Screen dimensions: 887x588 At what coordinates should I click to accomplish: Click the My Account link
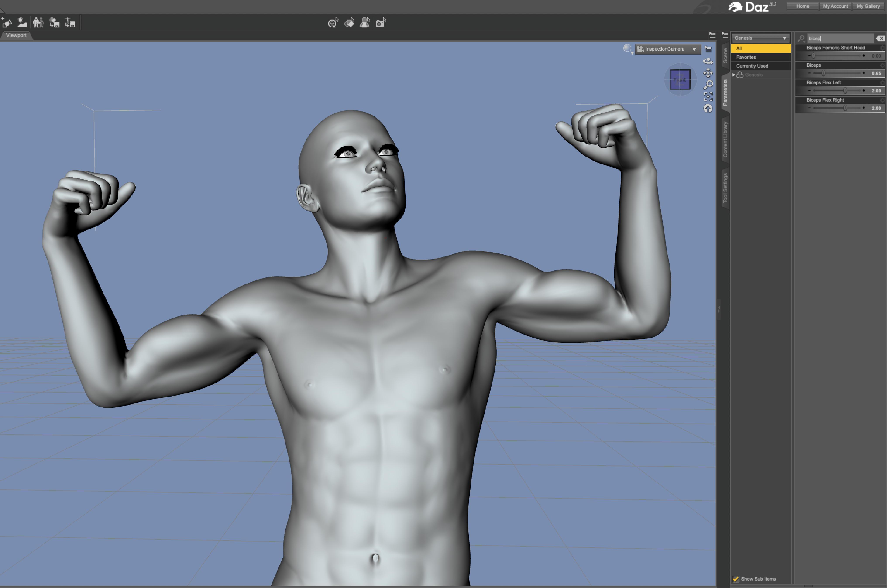click(835, 6)
